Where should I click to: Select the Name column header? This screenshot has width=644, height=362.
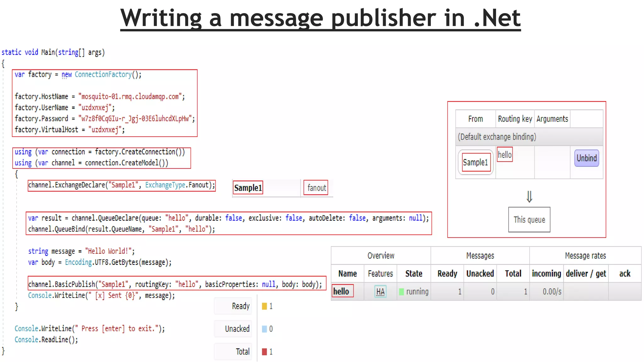[347, 273]
